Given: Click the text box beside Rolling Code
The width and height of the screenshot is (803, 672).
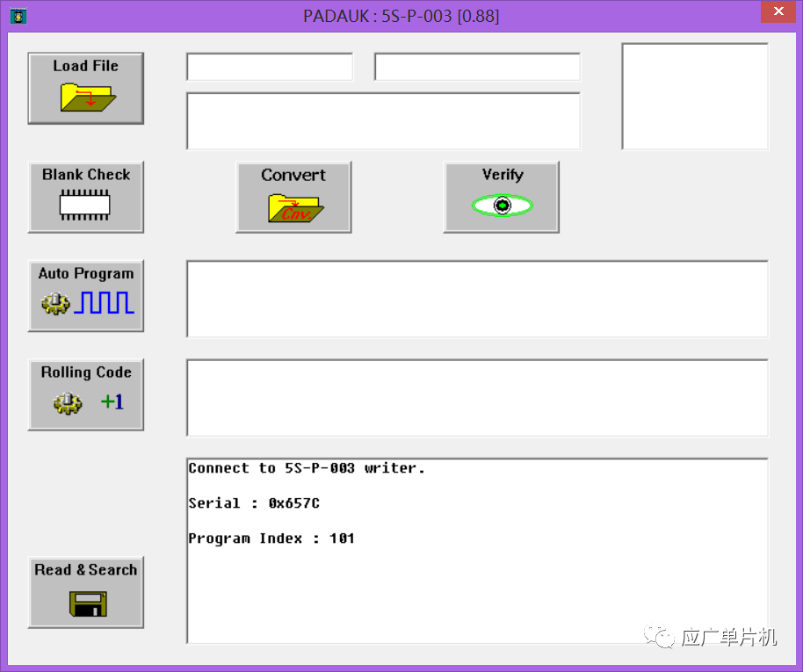Looking at the screenshot, I should 477,398.
